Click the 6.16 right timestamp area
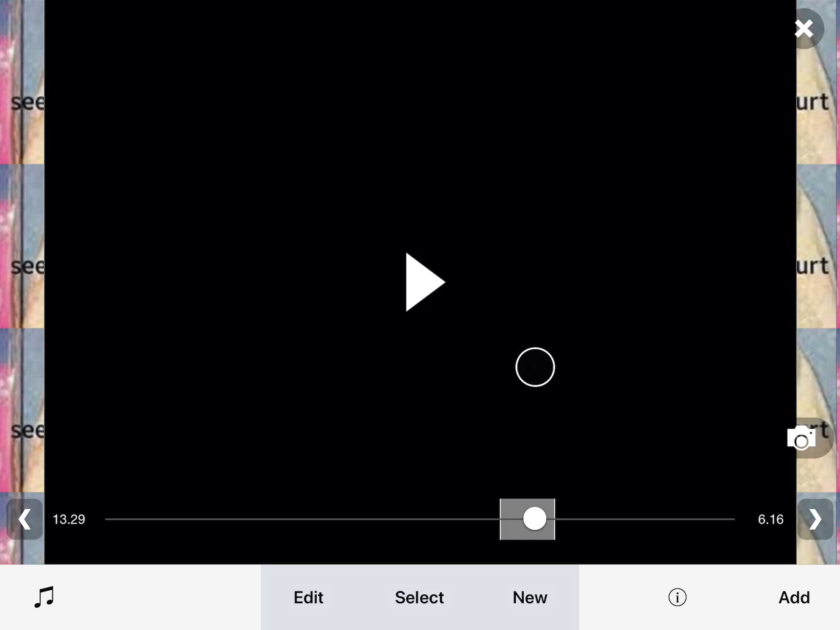Image resolution: width=840 pixels, height=630 pixels. (770, 519)
